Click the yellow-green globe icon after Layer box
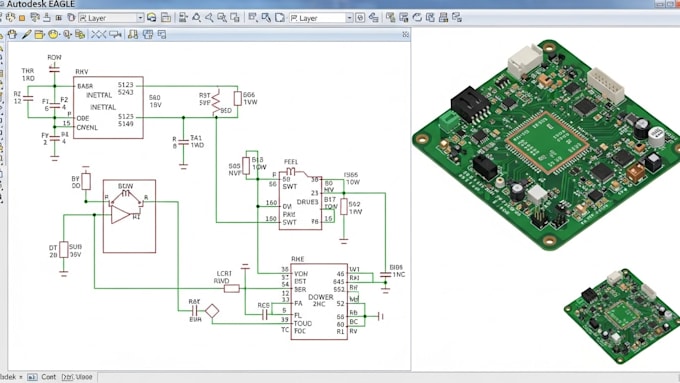Image resolution: width=680 pixels, height=383 pixels. [151, 18]
